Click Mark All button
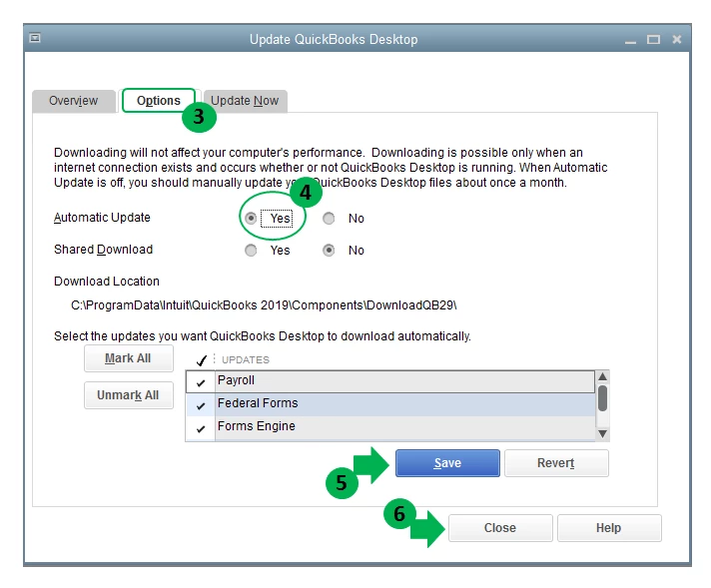Viewport: 711px width, 588px height. coord(129,358)
